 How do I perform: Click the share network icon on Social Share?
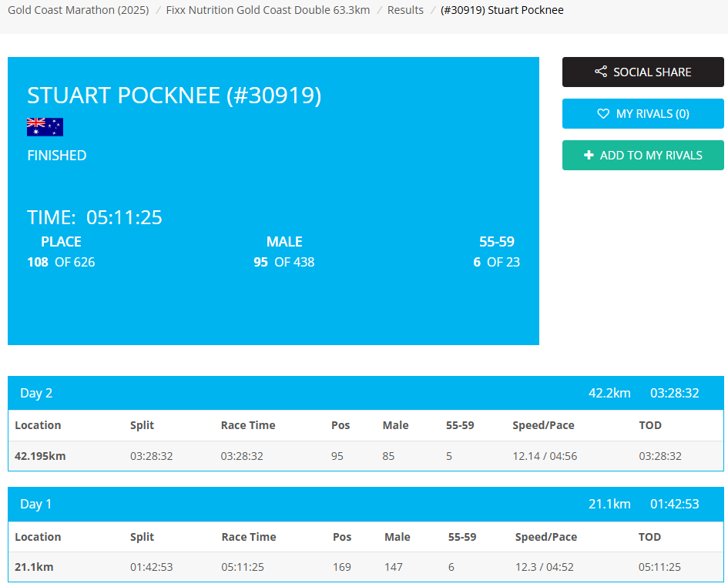(600, 72)
